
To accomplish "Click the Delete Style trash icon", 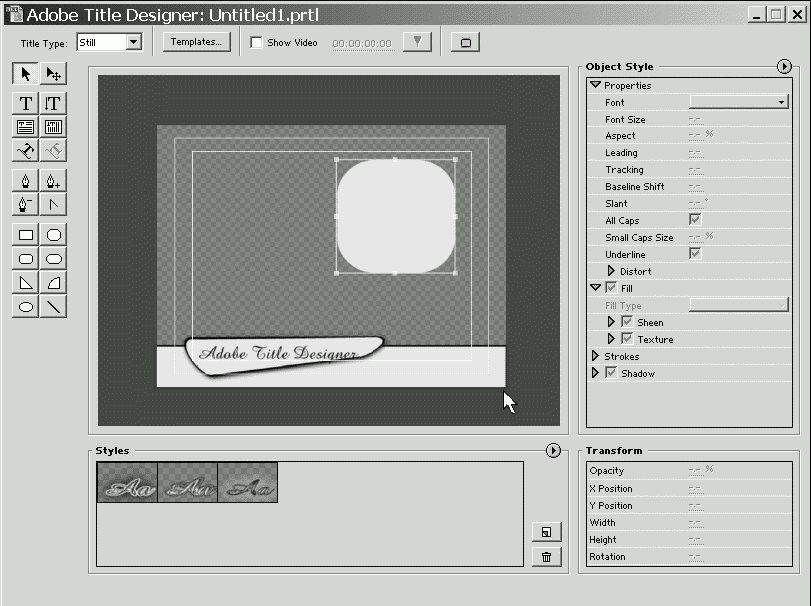I will click(547, 557).
